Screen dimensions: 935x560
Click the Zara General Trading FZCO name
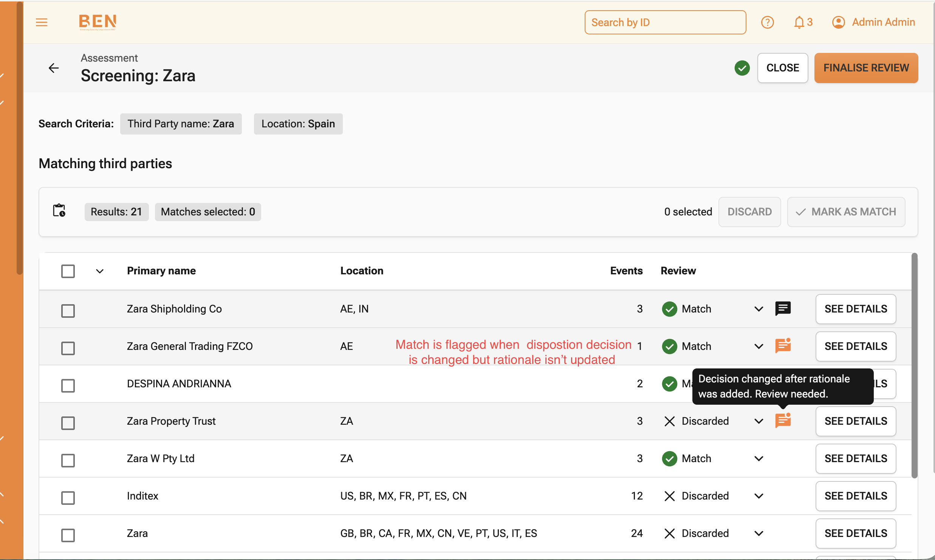click(190, 347)
